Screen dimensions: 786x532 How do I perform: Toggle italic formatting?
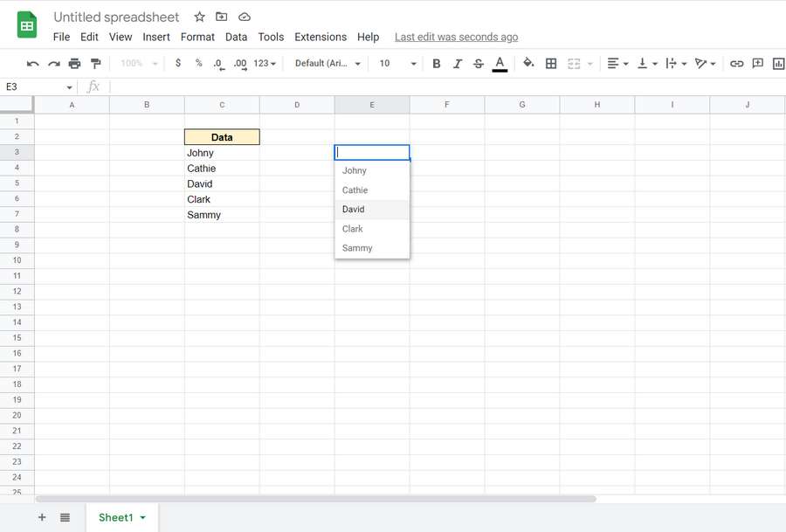(x=457, y=64)
